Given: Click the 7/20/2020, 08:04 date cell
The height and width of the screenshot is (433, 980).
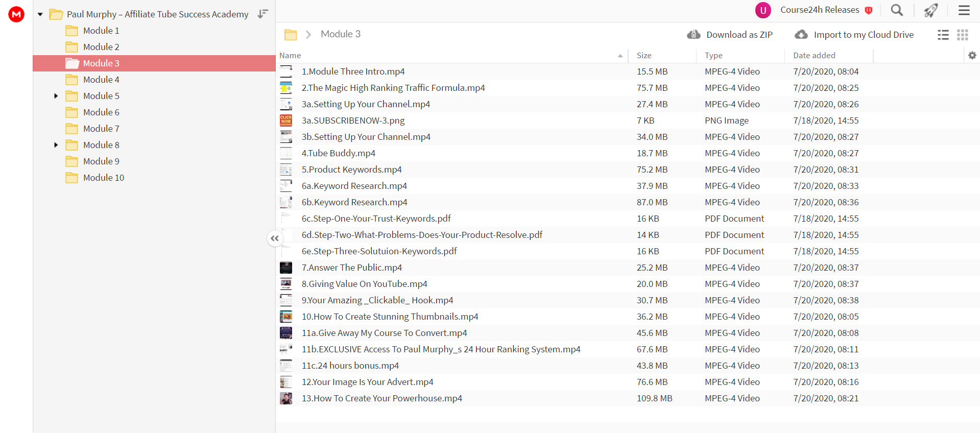Looking at the screenshot, I should click(826, 71).
